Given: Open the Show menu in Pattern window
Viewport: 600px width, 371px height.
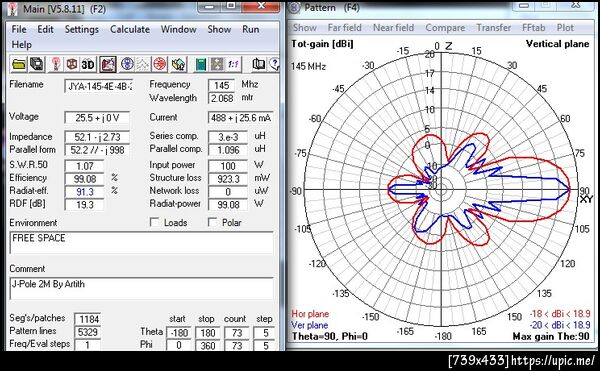Looking at the screenshot, I should (x=305, y=28).
